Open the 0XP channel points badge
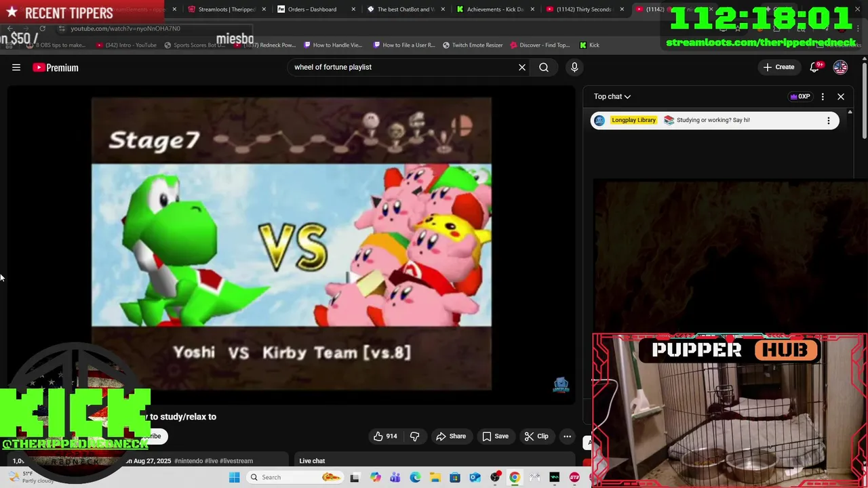 click(800, 96)
